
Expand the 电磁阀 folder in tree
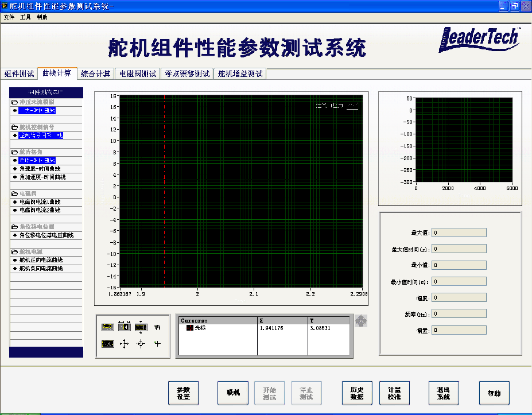[x=15, y=194]
